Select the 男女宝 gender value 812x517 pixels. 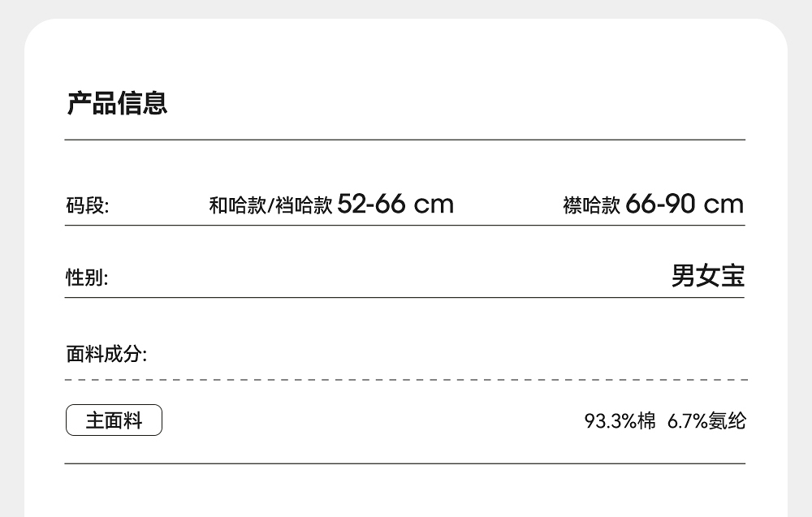click(x=707, y=277)
